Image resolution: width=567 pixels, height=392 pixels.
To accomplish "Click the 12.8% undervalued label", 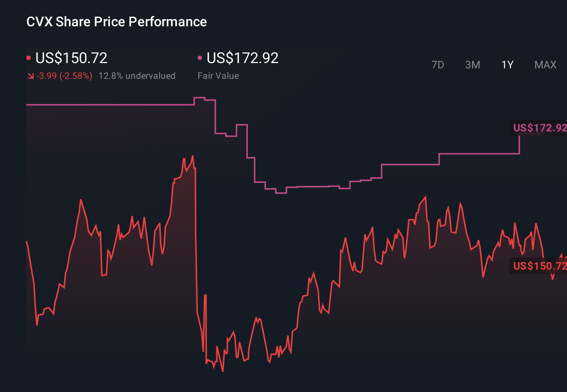I will (x=137, y=76).
